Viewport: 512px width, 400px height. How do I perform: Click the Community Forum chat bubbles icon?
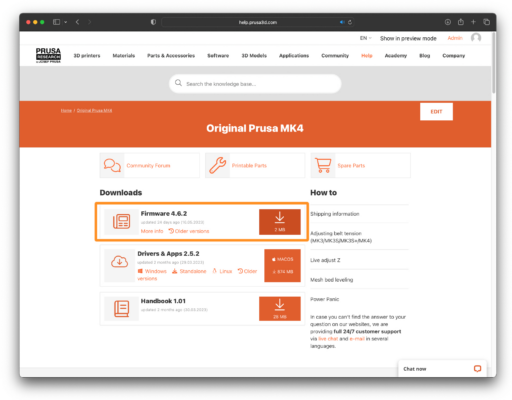tap(112, 165)
